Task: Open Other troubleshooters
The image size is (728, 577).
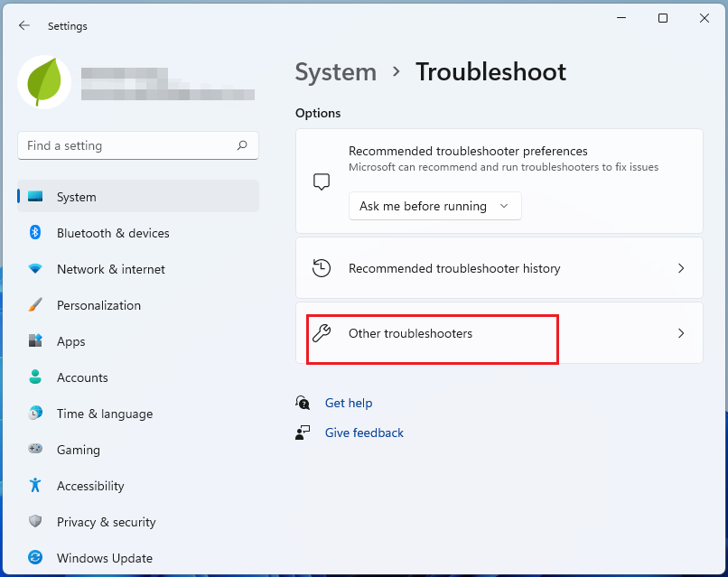Action: 432,333
